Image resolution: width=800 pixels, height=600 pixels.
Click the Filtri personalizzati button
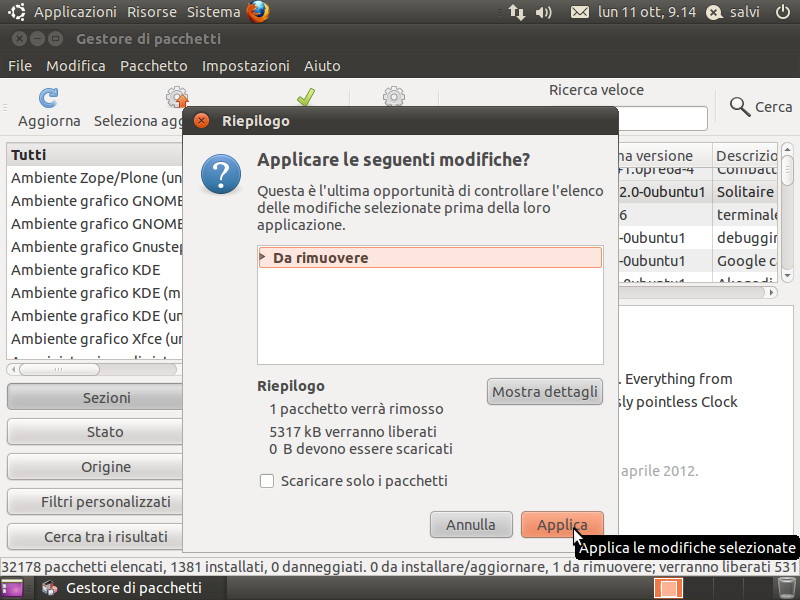95,502
